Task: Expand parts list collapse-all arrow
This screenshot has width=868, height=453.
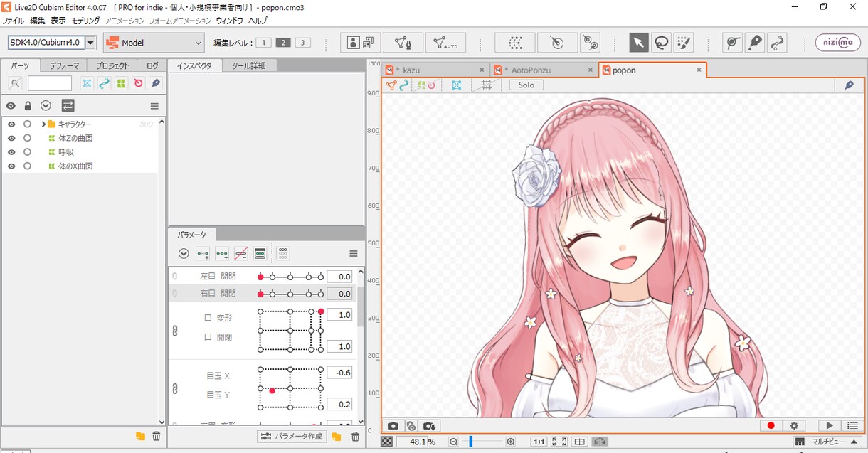Action: 46,106
